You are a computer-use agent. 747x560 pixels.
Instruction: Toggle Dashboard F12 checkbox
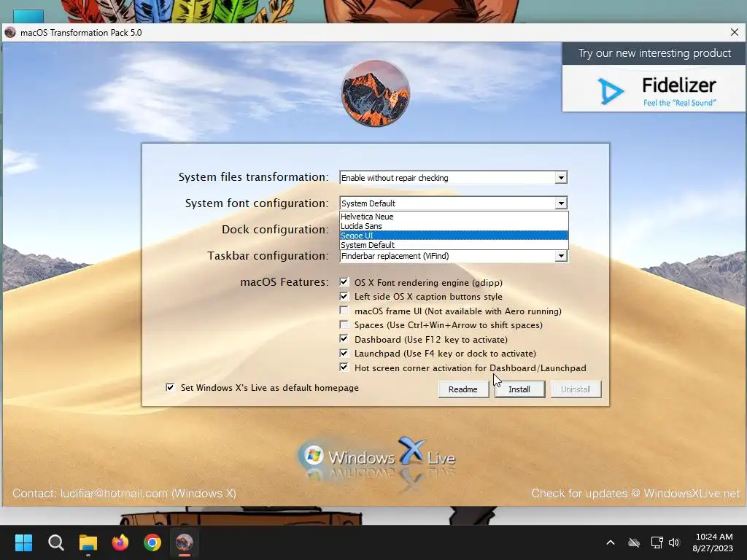click(x=344, y=339)
